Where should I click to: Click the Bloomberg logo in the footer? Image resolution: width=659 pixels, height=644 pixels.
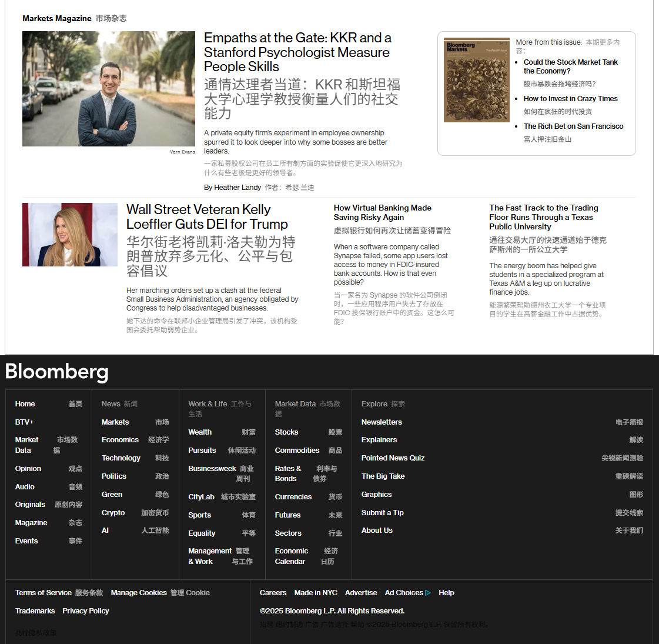pos(57,372)
